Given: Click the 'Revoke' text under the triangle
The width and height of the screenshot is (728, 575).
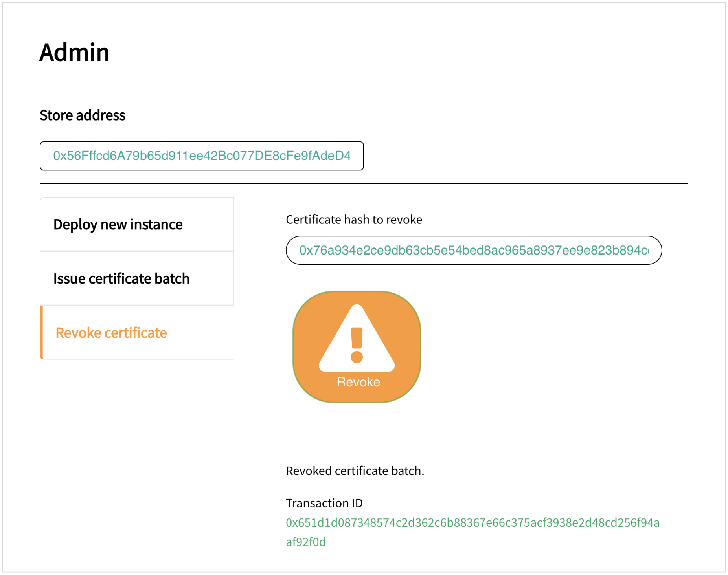Looking at the screenshot, I should coord(358,382).
